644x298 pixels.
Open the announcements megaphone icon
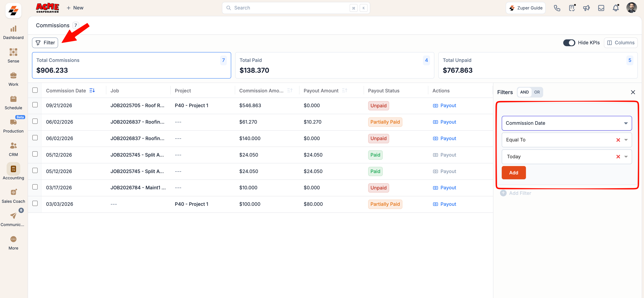tap(586, 8)
